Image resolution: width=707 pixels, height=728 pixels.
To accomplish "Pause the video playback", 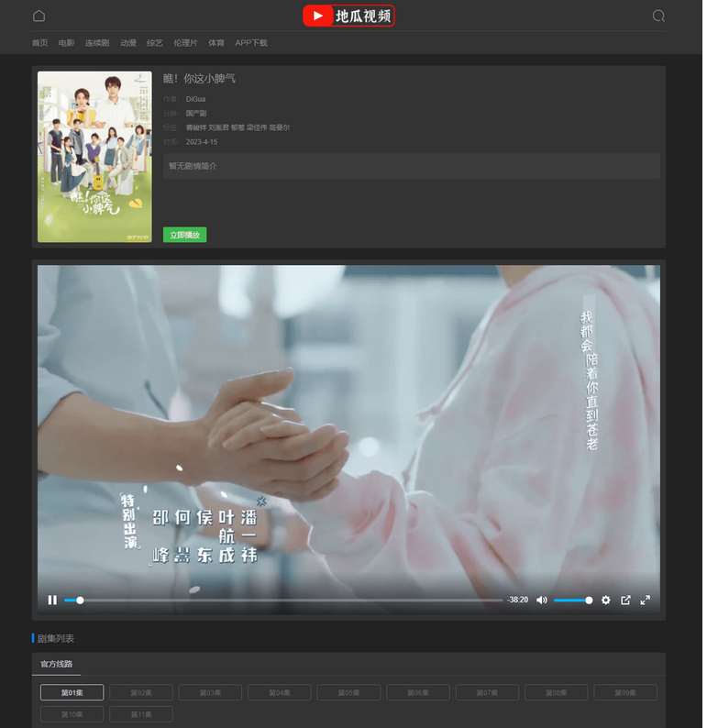I will point(52,600).
